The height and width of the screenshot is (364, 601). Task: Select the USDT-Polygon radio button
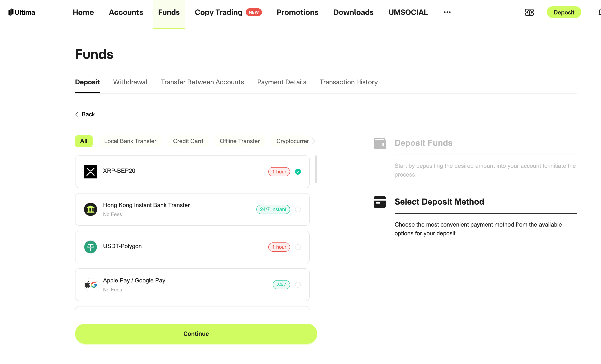(x=298, y=247)
